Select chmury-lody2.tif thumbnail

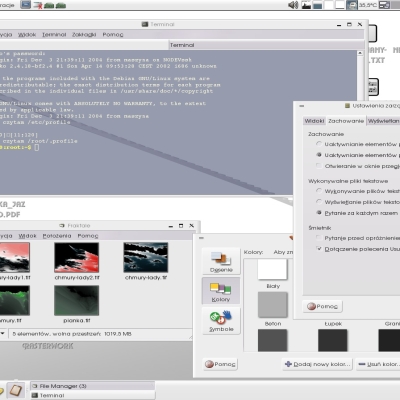[x=77, y=257]
